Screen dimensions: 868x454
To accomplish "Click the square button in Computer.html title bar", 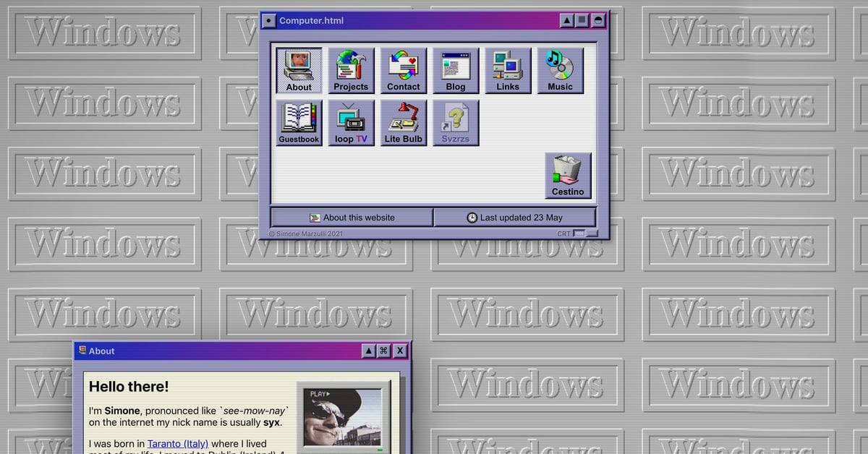I will [x=582, y=21].
